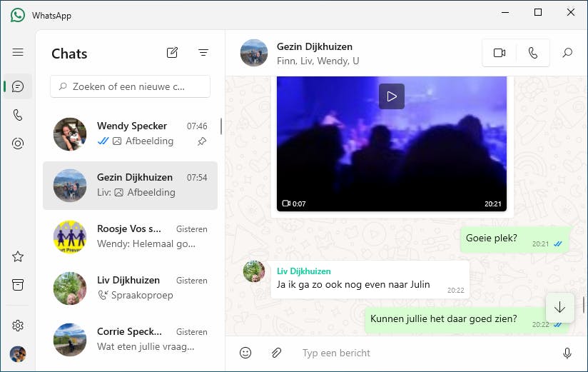Open the Status updates tab
Screen dimensions: 588x372
[18, 144]
